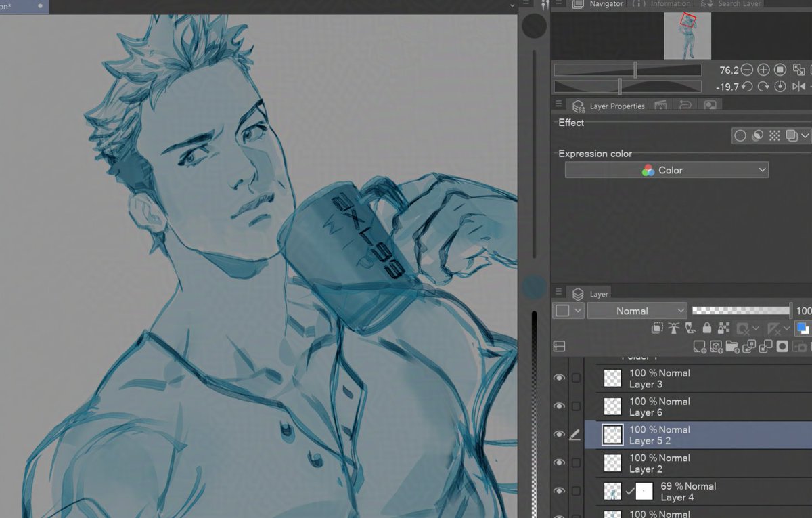Expand Effect icons dropdown arrow
This screenshot has height=518, width=812.
point(805,136)
